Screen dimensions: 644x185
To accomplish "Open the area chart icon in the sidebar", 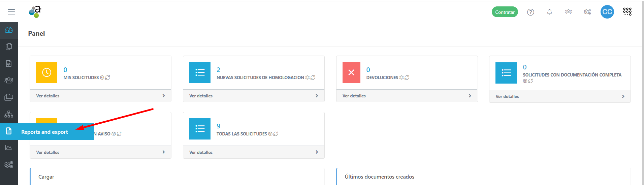I will pyautogui.click(x=9, y=148).
